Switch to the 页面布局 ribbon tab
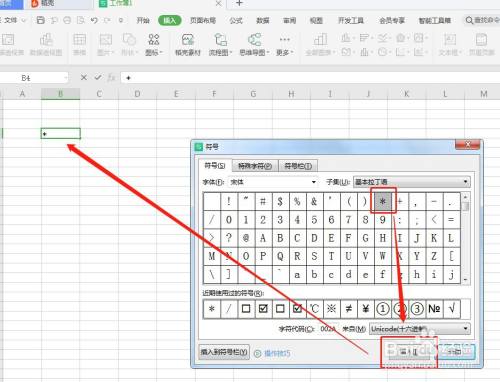This screenshot has width=500, height=382. [x=203, y=20]
